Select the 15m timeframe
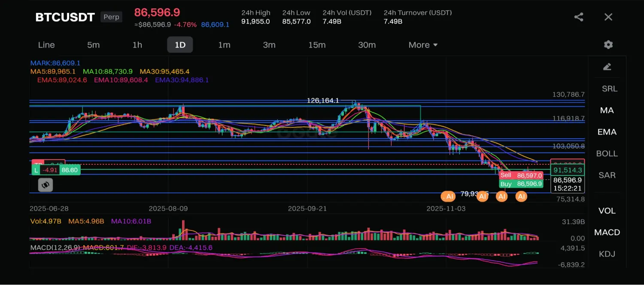Image resolution: width=644 pixels, height=285 pixels. tap(317, 45)
